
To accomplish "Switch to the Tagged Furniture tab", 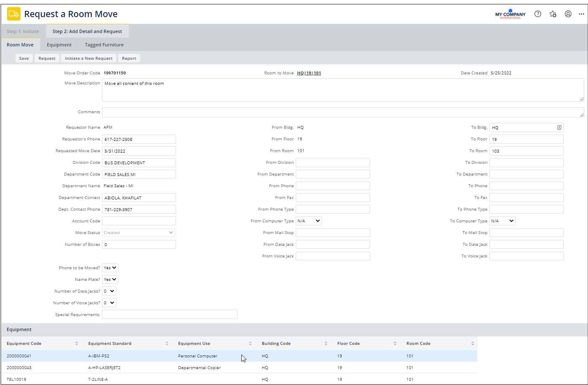I will pos(104,45).
